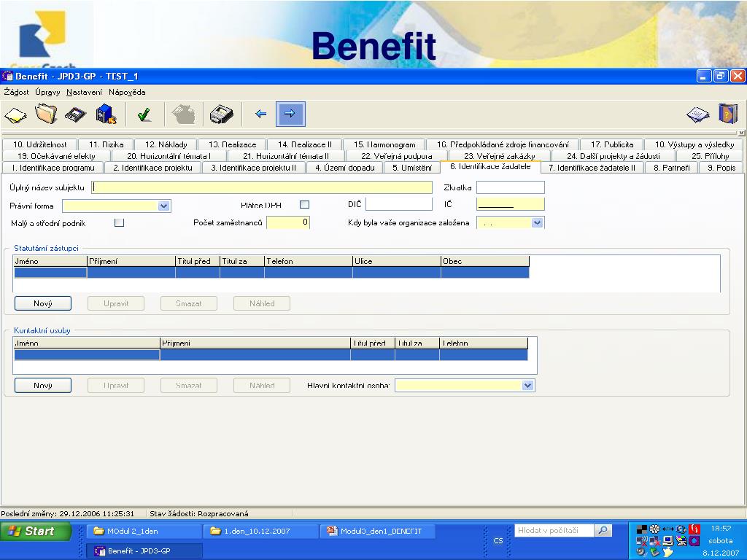Click the red tray icon next to the clock

694,529
